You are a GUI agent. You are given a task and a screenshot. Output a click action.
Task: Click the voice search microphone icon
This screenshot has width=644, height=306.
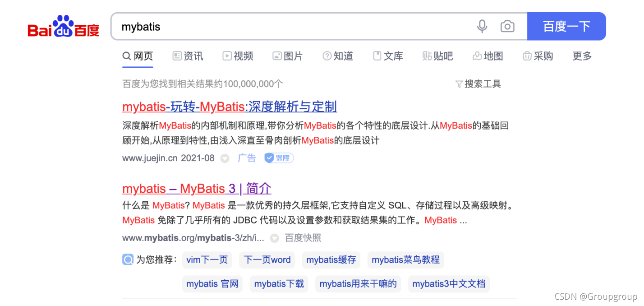pyautogui.click(x=482, y=26)
